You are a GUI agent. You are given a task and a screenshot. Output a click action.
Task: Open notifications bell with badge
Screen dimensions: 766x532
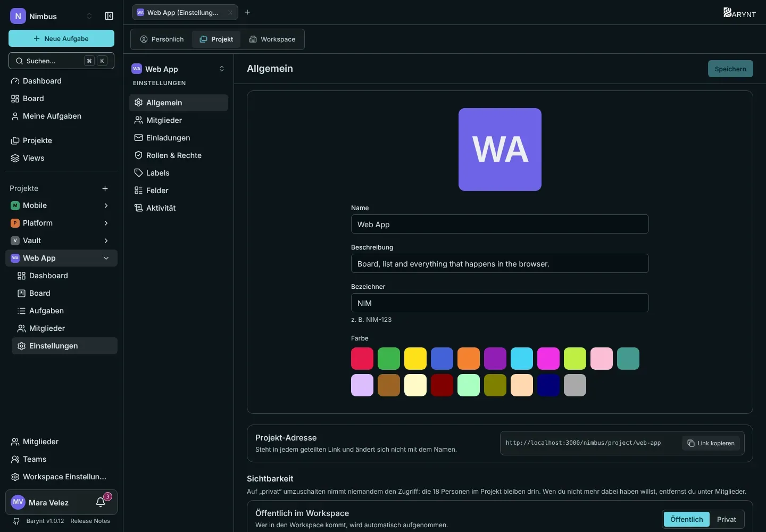pyautogui.click(x=101, y=502)
